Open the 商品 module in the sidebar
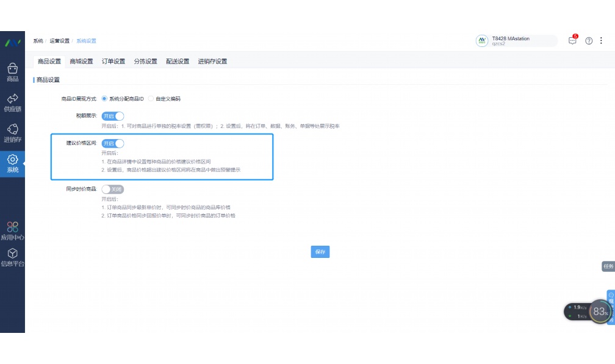The height and width of the screenshot is (364, 615). [x=12, y=73]
